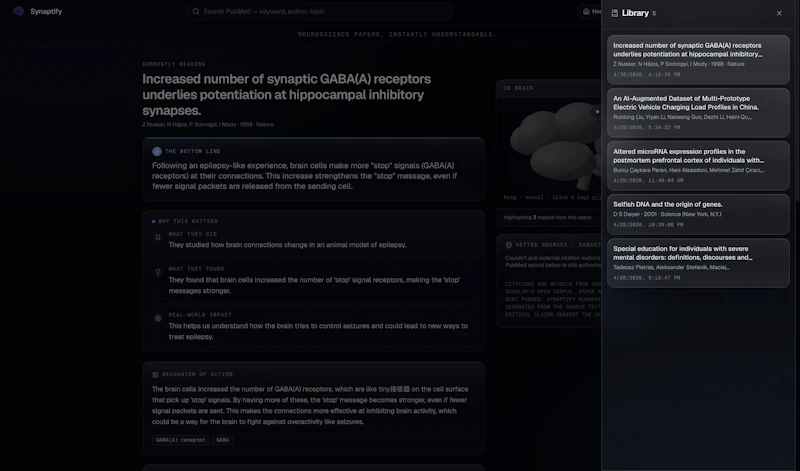Click the 4/28/2026, 9:15:47 PM timestamp

coord(646,278)
